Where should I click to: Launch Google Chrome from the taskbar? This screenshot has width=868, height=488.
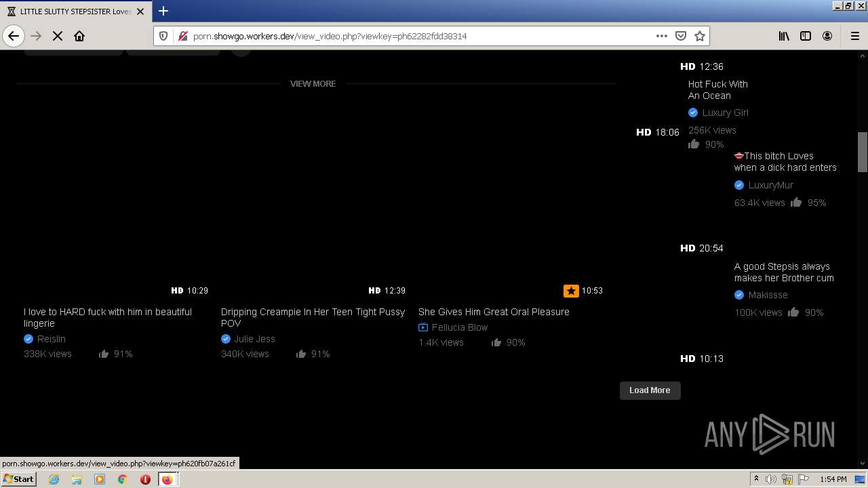tap(122, 479)
